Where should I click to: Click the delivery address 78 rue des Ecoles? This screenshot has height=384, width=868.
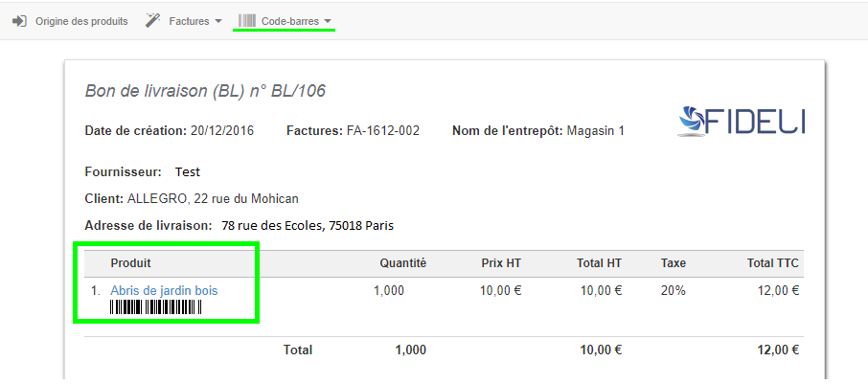307,226
